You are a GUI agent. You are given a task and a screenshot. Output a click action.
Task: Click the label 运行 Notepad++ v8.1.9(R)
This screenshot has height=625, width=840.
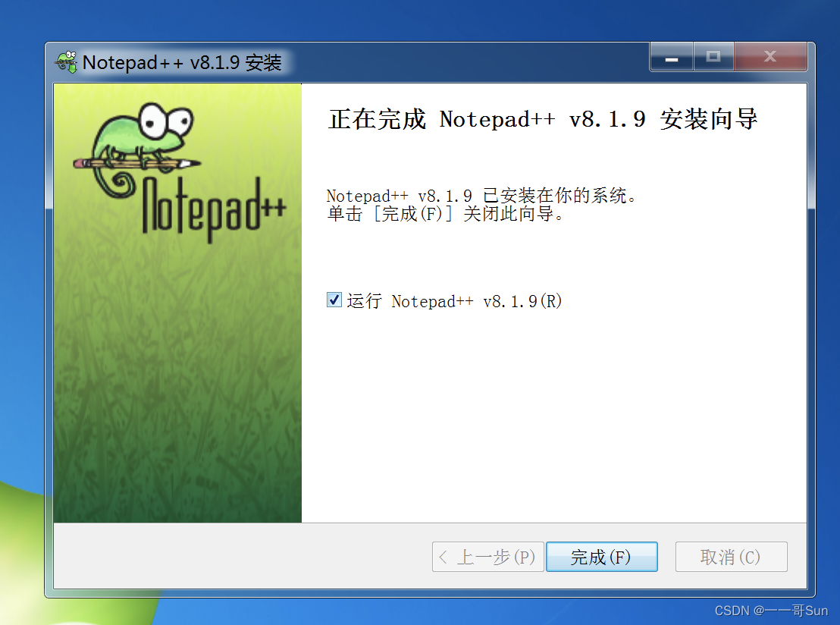point(454,300)
